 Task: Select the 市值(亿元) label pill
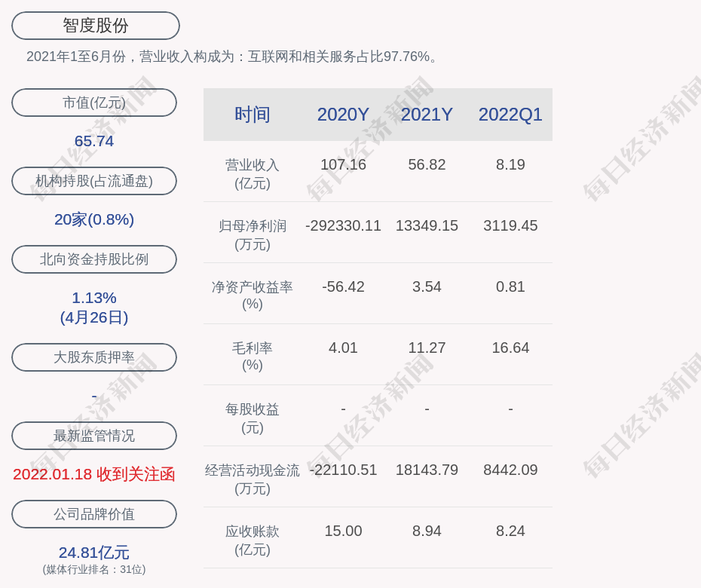(x=94, y=103)
